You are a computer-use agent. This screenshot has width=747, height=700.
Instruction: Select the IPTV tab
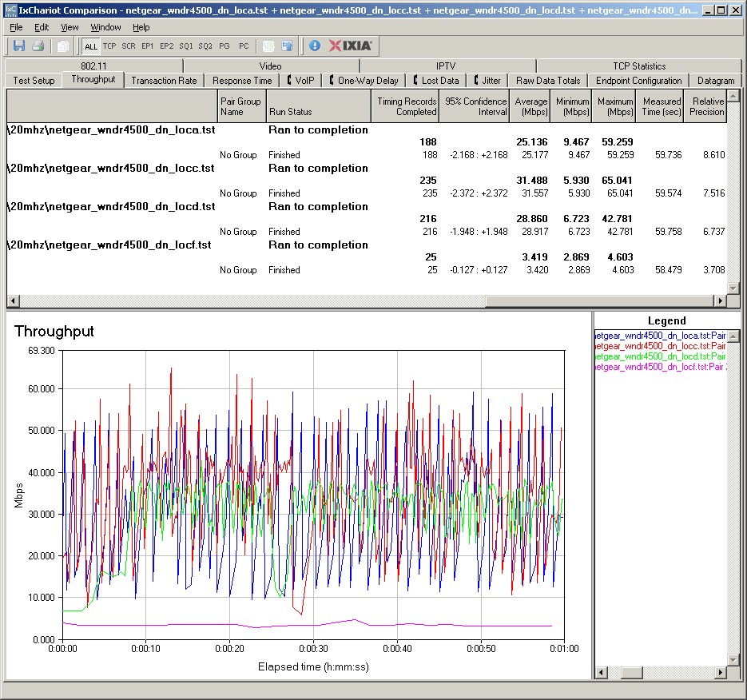pos(446,66)
